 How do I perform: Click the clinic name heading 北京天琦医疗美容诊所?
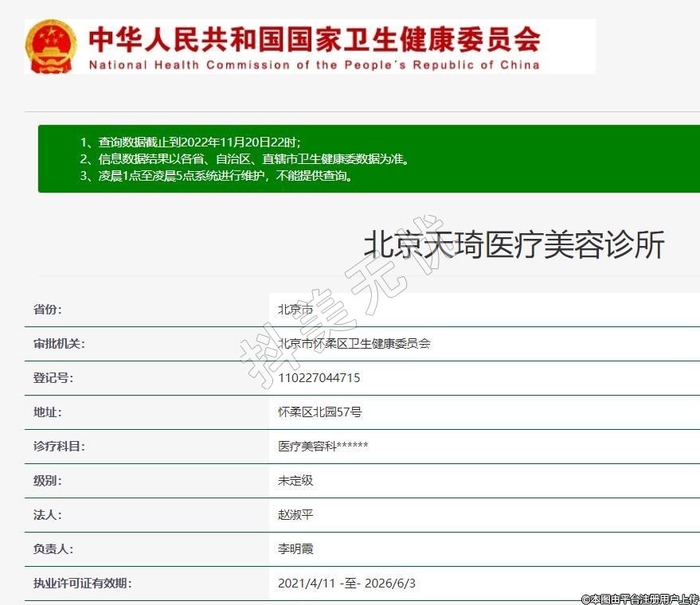click(514, 244)
